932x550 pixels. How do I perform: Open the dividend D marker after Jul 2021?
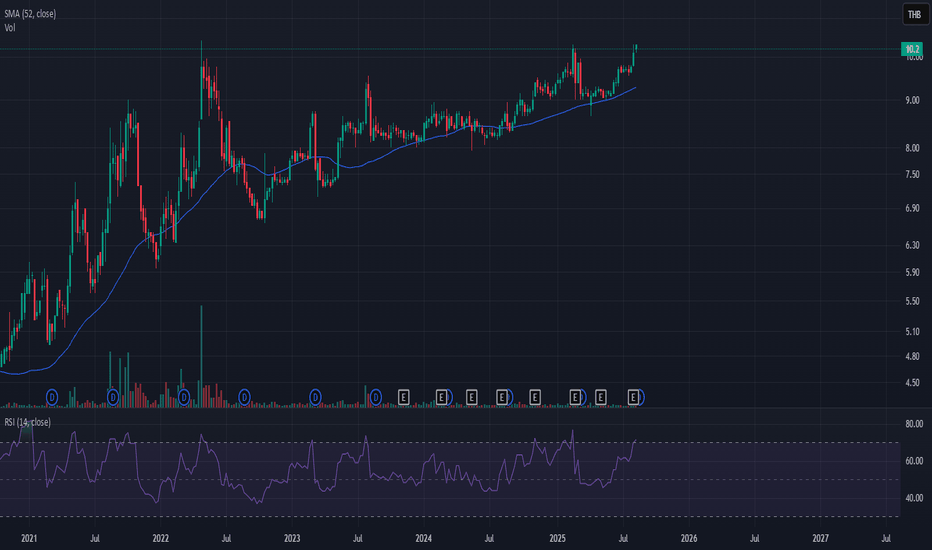(113, 397)
